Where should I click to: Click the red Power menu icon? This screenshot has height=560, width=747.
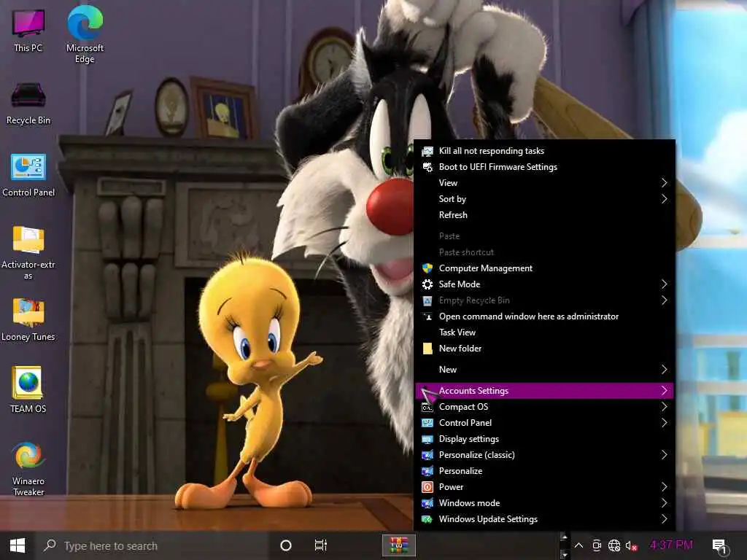coord(427,487)
